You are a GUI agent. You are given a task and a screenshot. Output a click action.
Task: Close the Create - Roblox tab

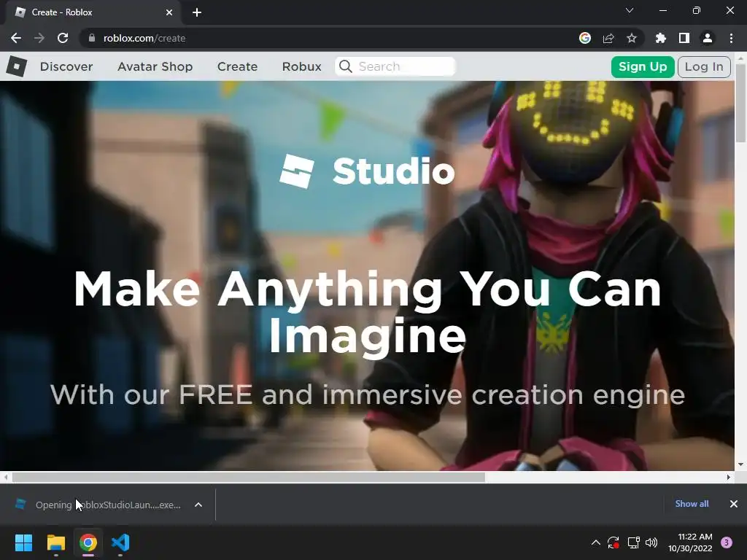[169, 12]
